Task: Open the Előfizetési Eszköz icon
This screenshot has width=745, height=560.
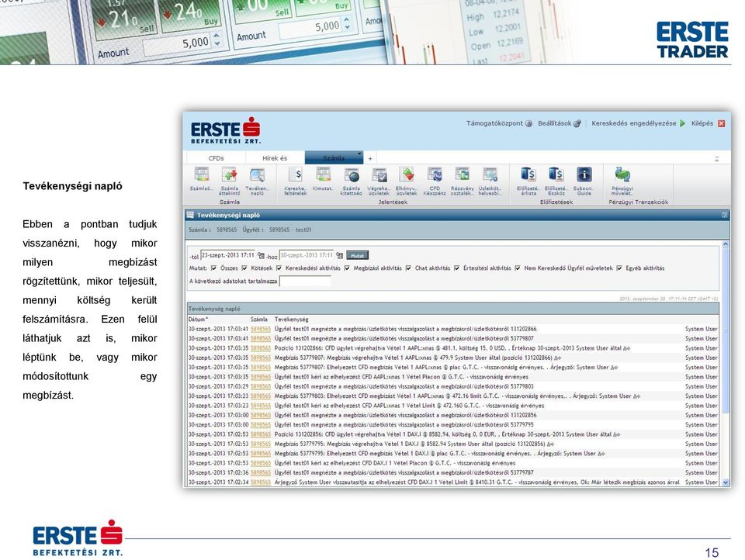Action: tap(556, 175)
